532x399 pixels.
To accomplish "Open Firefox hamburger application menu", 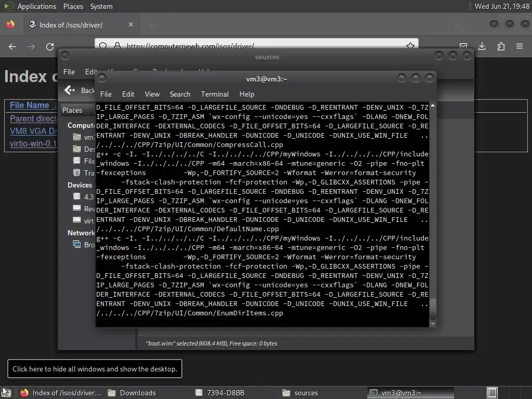I will point(520,46).
